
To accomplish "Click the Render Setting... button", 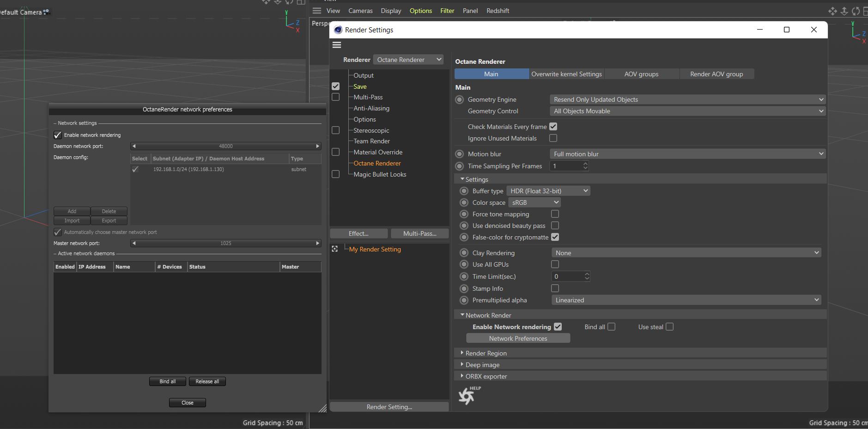I will click(x=389, y=407).
